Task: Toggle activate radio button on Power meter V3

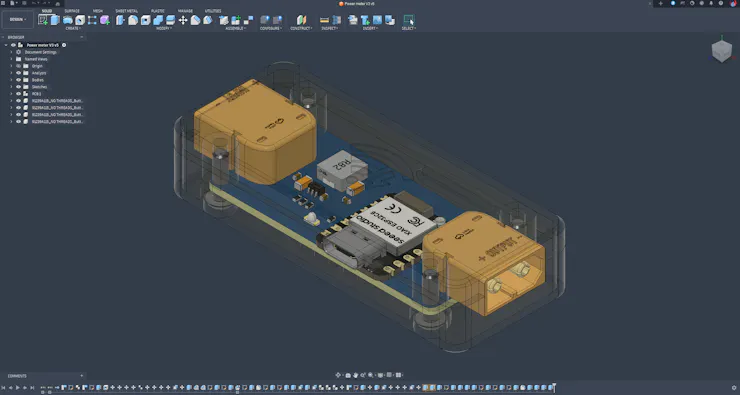Action: (x=64, y=45)
